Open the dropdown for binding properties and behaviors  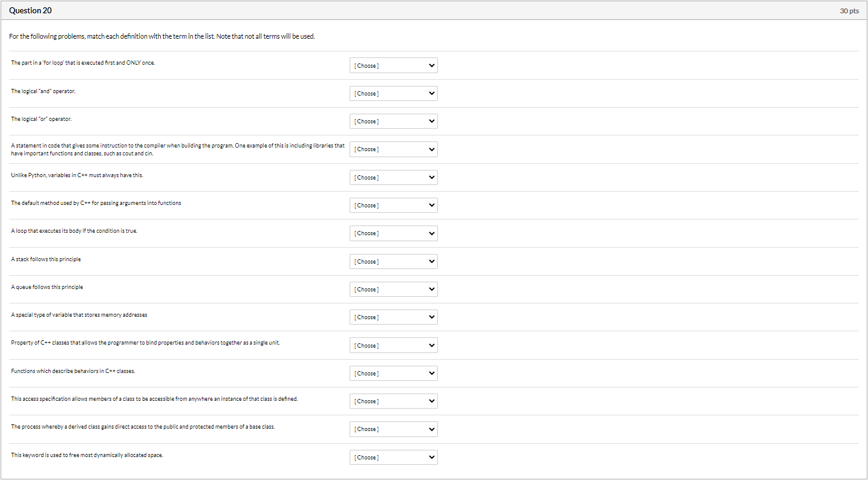[394, 346]
